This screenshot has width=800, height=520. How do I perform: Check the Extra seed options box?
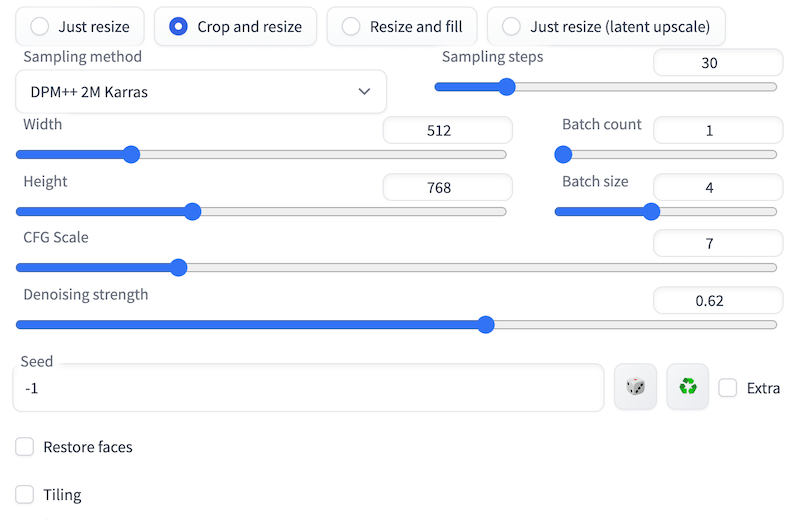coord(728,388)
